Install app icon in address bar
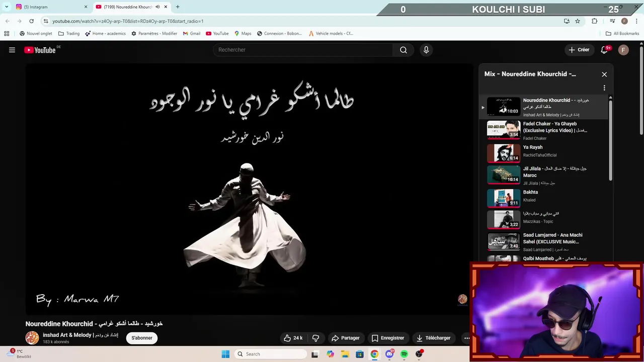Screen dimensions: 644x362 click(567, 21)
